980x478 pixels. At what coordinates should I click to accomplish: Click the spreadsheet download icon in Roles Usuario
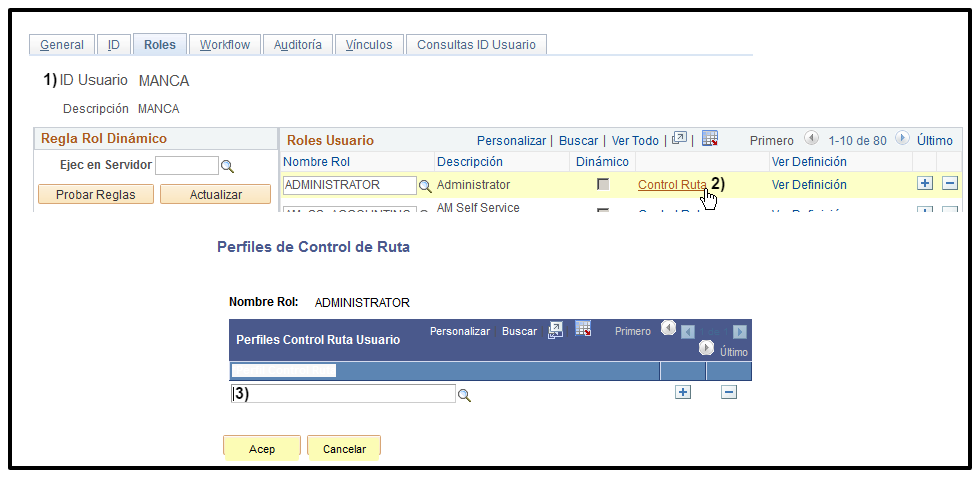coord(710,139)
